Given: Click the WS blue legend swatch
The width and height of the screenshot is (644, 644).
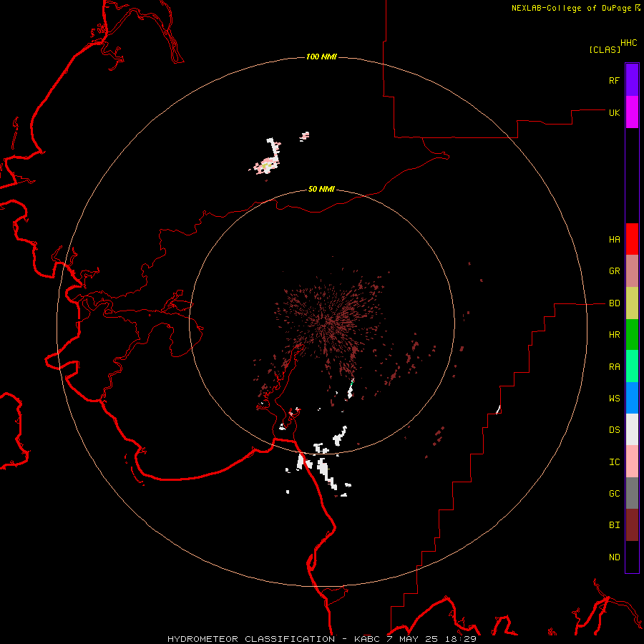Looking at the screenshot, I should (632, 398).
